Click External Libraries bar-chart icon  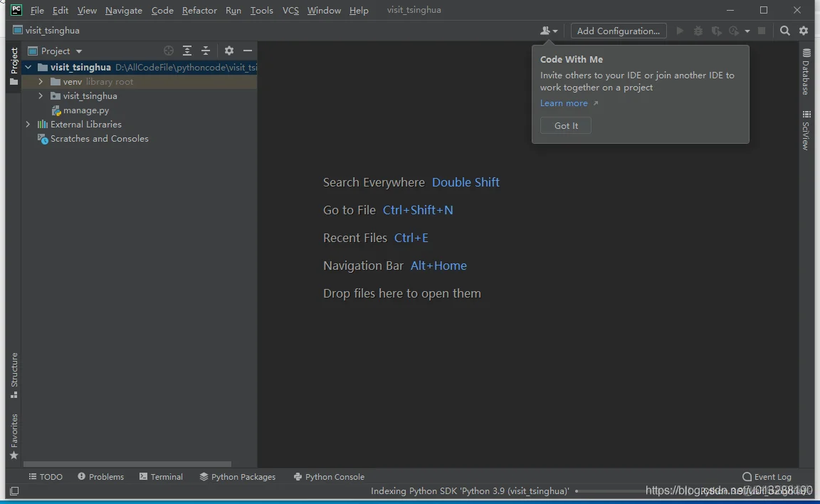click(43, 125)
